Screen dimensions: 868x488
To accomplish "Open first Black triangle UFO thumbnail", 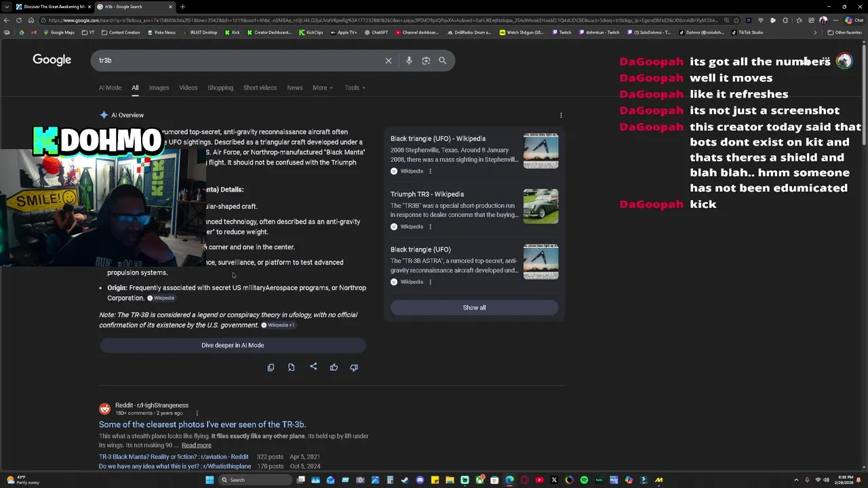I will [540, 150].
